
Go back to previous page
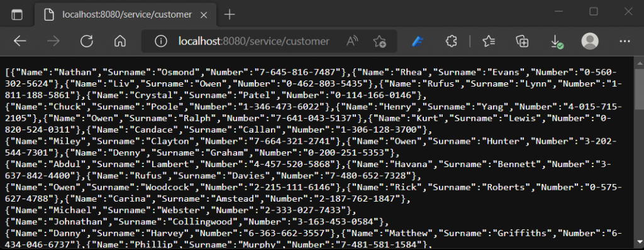tap(19, 41)
